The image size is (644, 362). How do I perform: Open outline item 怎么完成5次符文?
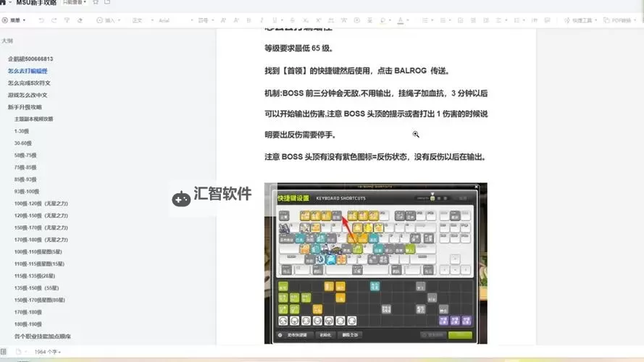pyautogui.click(x=29, y=83)
